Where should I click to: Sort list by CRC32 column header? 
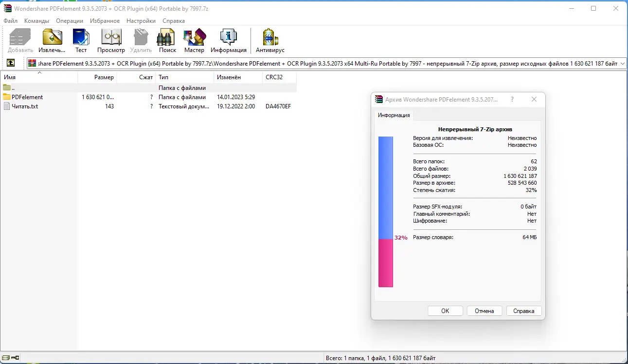click(280, 77)
